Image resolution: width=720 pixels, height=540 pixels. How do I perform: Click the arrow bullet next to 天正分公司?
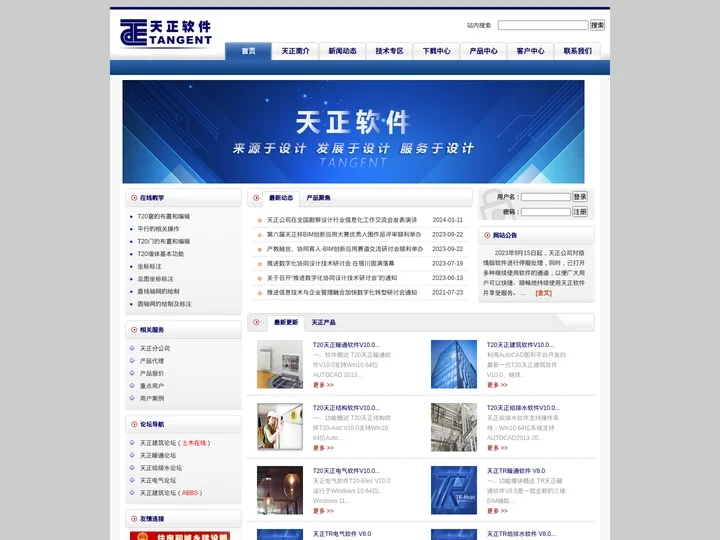pos(132,348)
